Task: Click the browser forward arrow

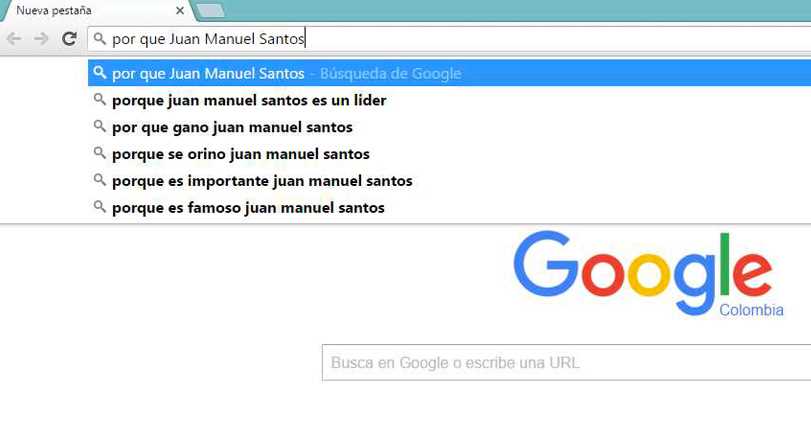Action: (x=41, y=39)
